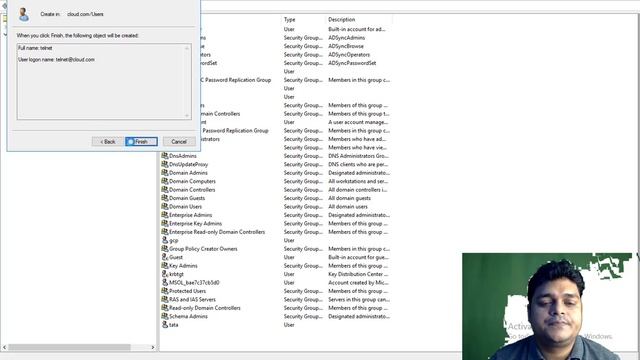Sort list by the Type column header
Image resolution: width=640 pixels, height=360 pixels.
point(304,20)
